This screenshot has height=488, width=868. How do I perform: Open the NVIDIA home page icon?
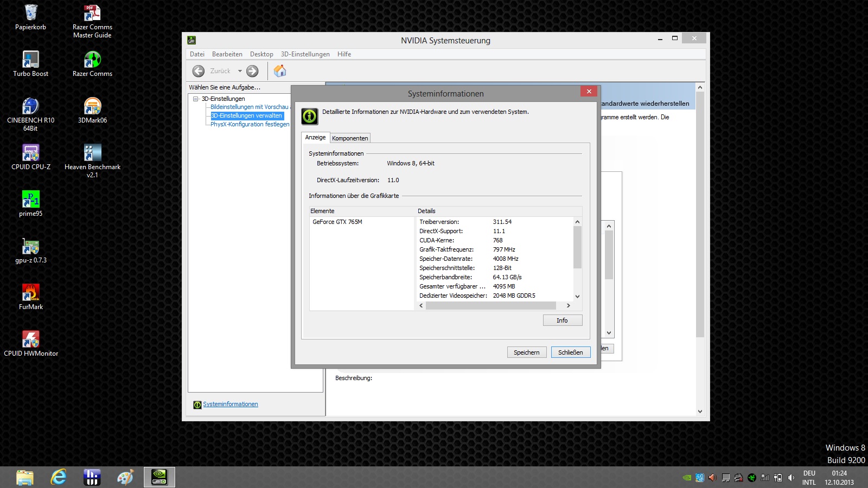tap(280, 71)
